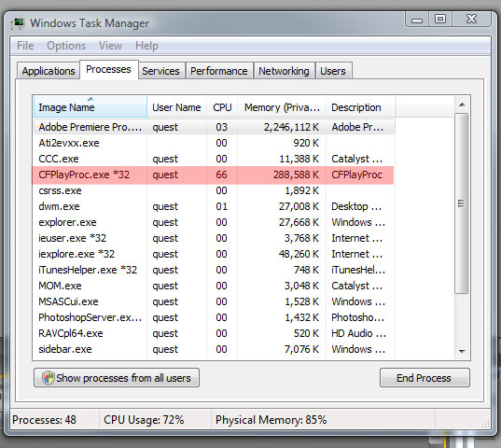
Task: Sort by the CPU column header
Action: 222,107
